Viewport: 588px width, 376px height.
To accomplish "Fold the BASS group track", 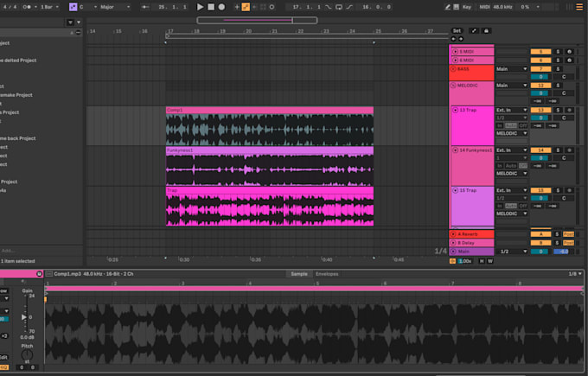I will [x=453, y=69].
